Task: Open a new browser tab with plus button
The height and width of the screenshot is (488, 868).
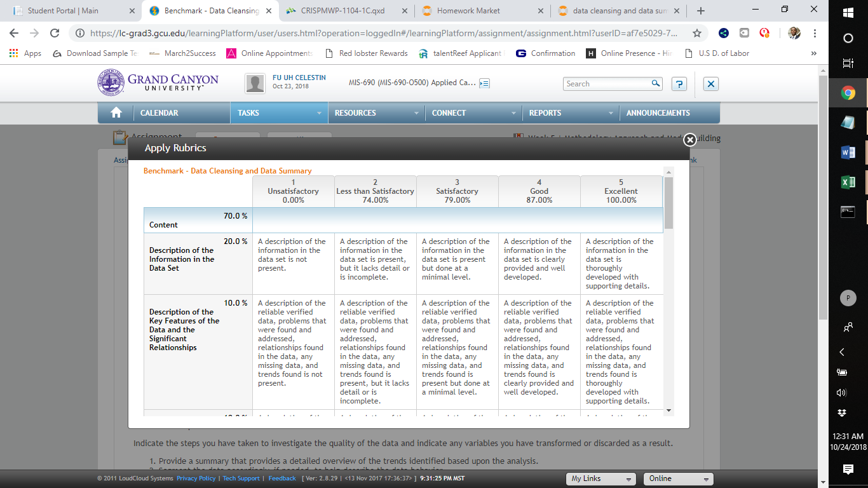Action: [701, 11]
